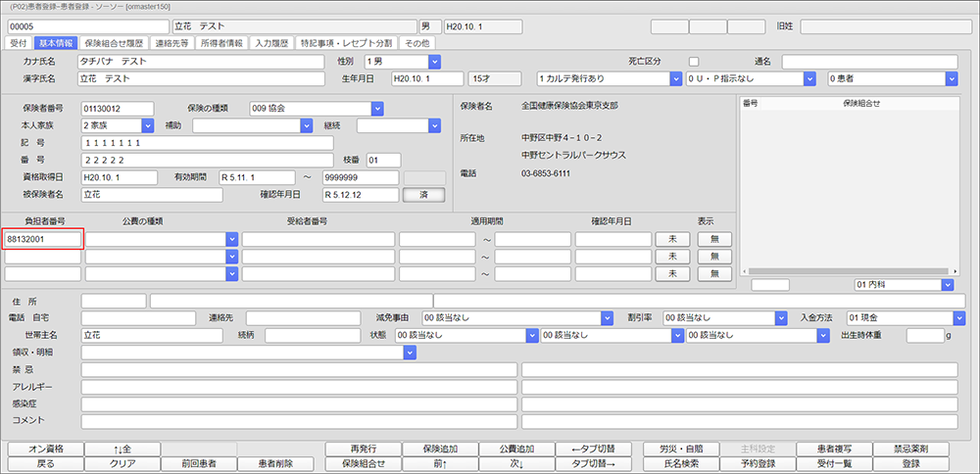Open the 減免事由 dropdown

(x=607, y=318)
